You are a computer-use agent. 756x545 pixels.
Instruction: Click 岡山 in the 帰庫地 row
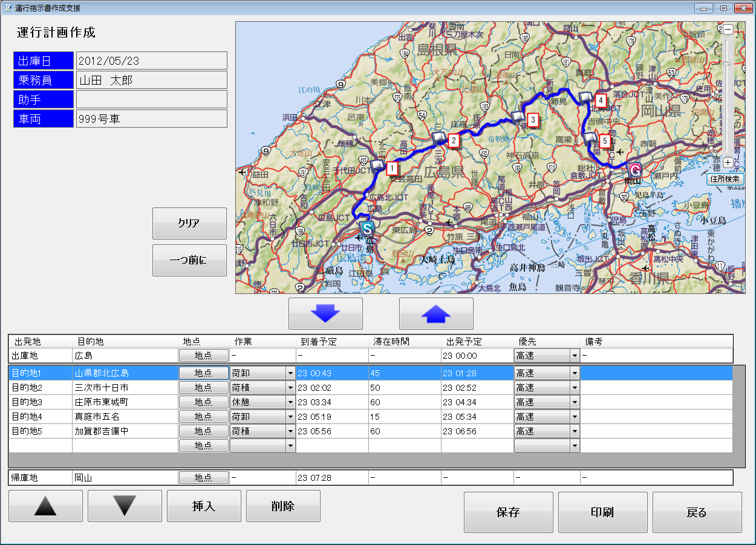click(x=125, y=478)
